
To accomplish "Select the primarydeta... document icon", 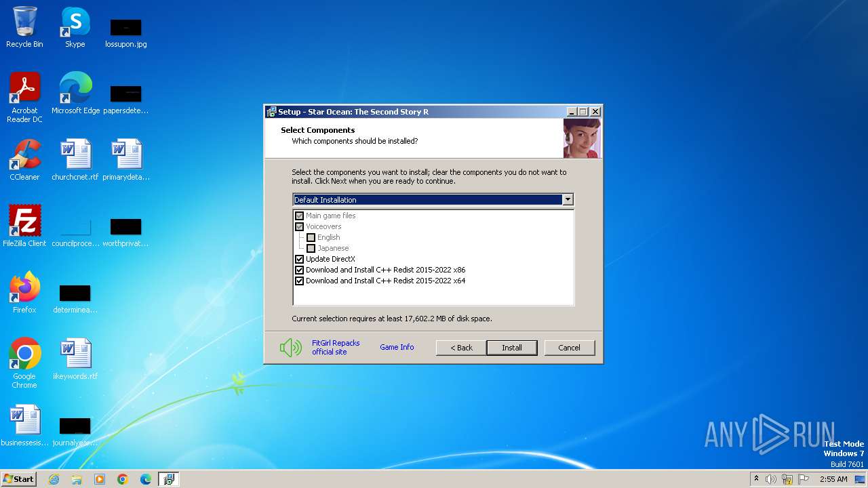I will (126, 160).
